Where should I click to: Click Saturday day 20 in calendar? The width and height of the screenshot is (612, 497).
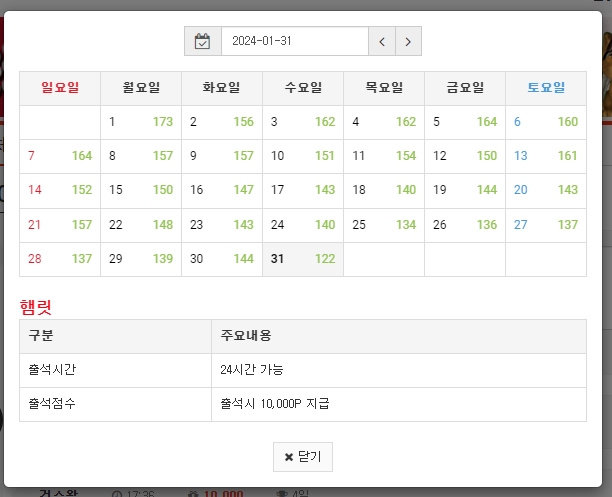(546, 191)
